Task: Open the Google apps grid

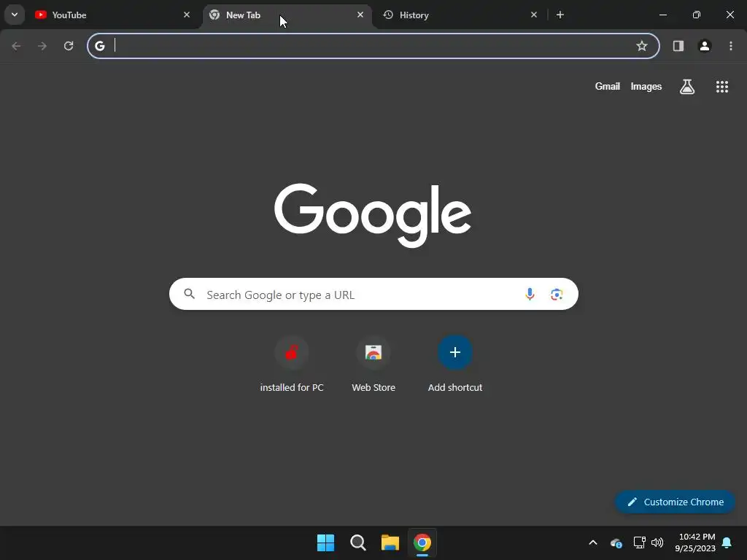Action: click(x=722, y=87)
